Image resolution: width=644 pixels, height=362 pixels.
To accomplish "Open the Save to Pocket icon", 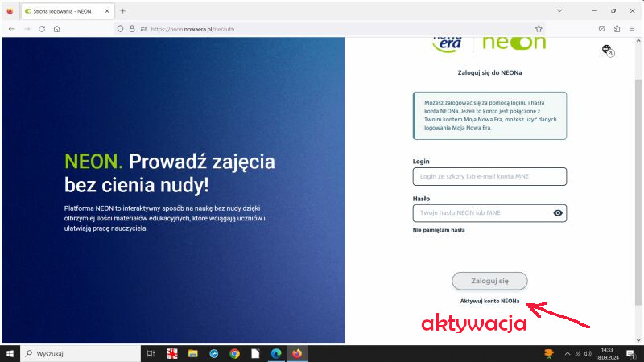I will (601, 29).
